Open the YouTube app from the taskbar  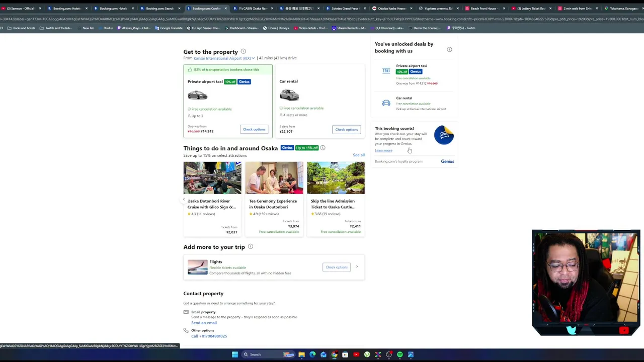356,354
